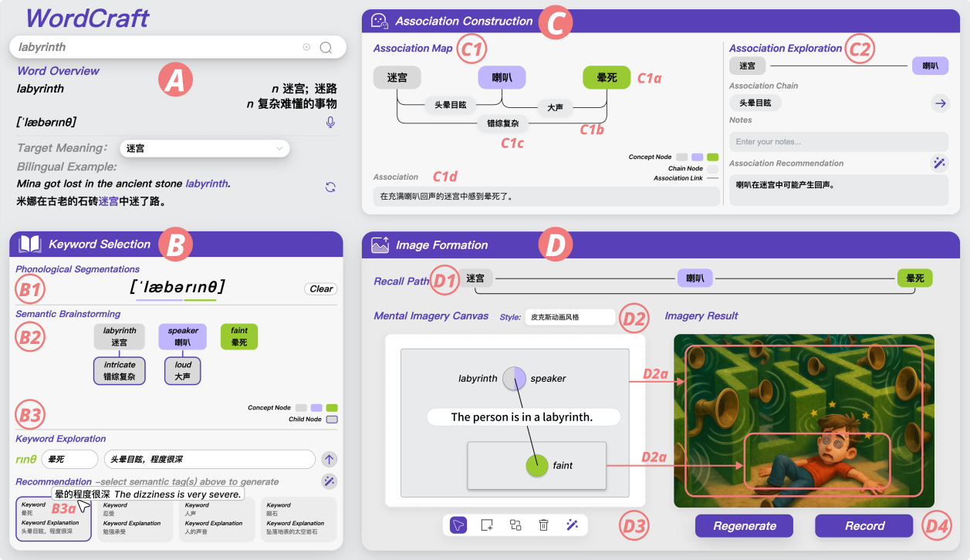Click the arrow beside the Association Chain
This screenshot has height=560, width=970.
[939, 103]
